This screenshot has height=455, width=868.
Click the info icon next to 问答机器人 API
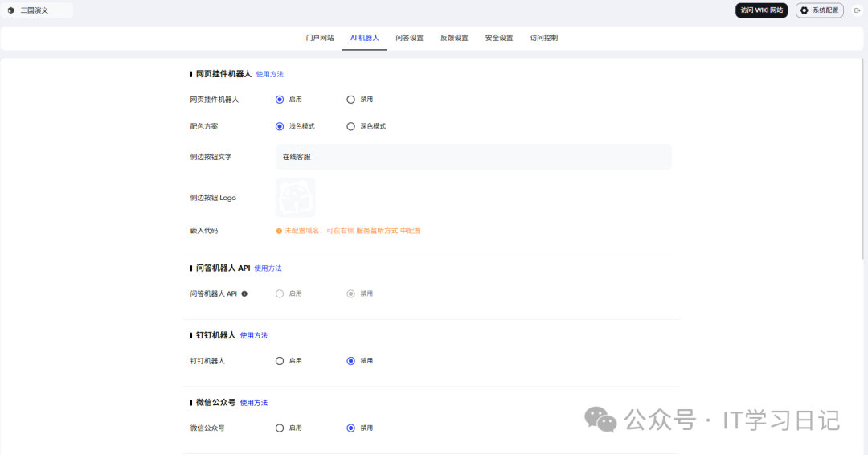(x=244, y=294)
